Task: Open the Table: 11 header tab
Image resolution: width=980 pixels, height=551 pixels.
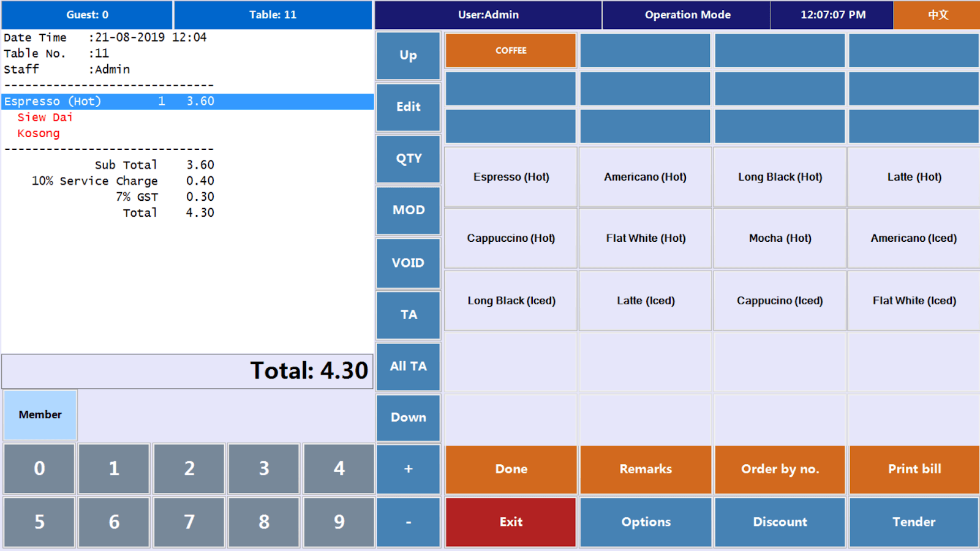Action: [273, 15]
